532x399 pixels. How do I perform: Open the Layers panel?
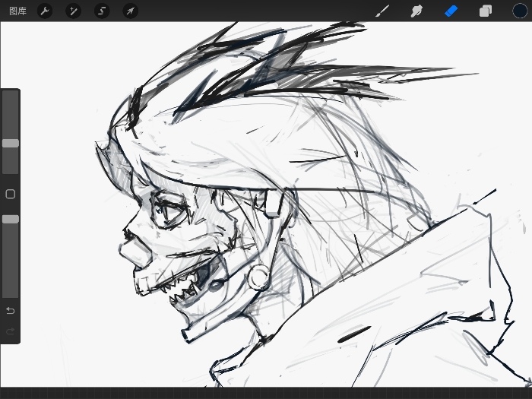(485, 11)
